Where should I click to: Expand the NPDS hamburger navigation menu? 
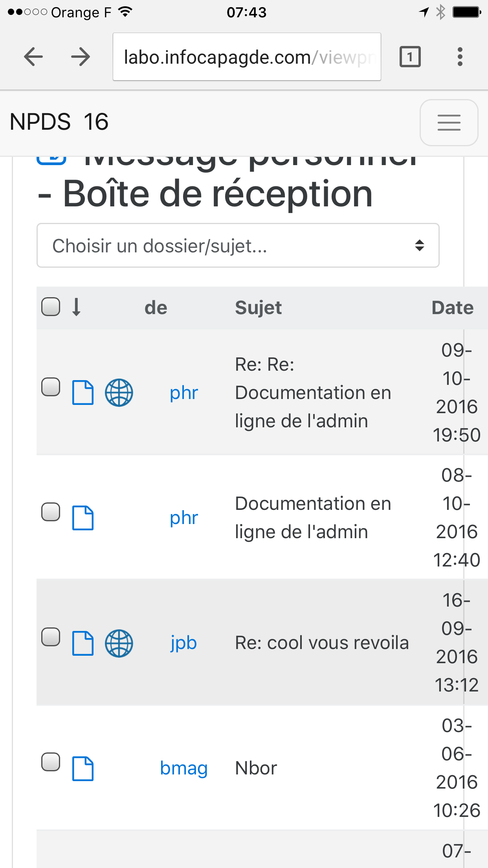click(449, 122)
